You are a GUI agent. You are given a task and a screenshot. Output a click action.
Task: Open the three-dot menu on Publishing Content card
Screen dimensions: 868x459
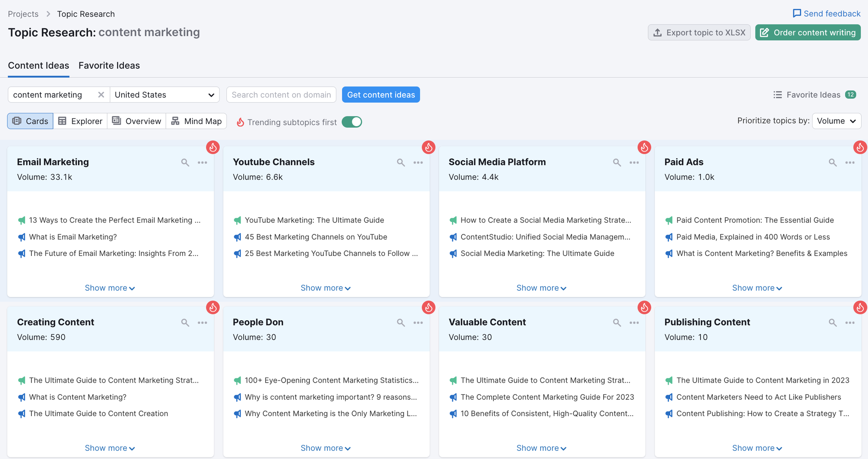(850, 322)
